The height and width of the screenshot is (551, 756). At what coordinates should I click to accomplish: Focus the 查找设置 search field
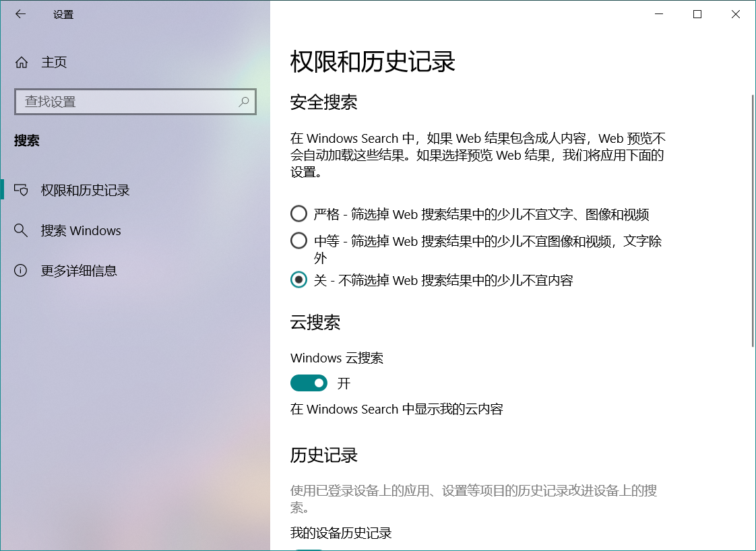coord(135,102)
